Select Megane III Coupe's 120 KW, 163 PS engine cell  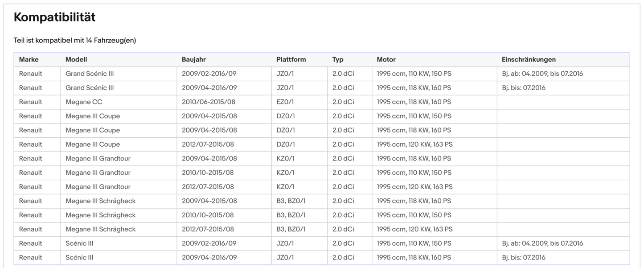414,144
